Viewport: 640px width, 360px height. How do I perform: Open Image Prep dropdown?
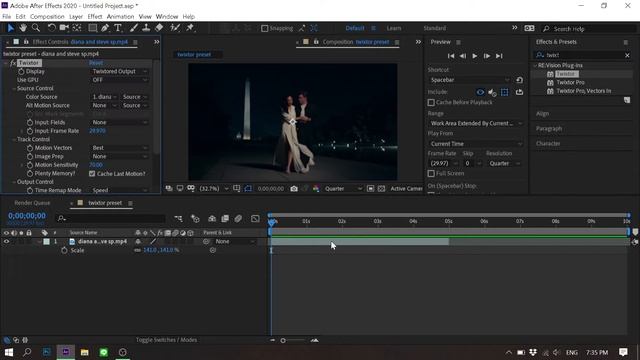119,156
